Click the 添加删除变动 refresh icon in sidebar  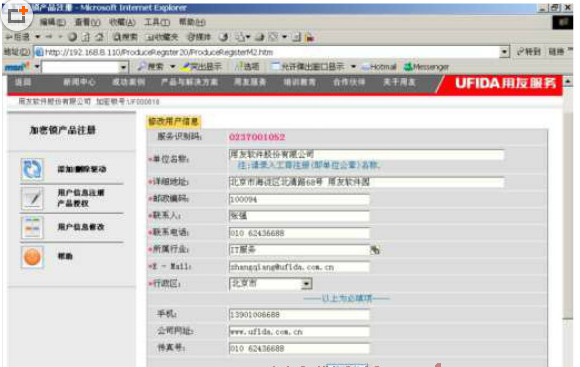[32, 169]
